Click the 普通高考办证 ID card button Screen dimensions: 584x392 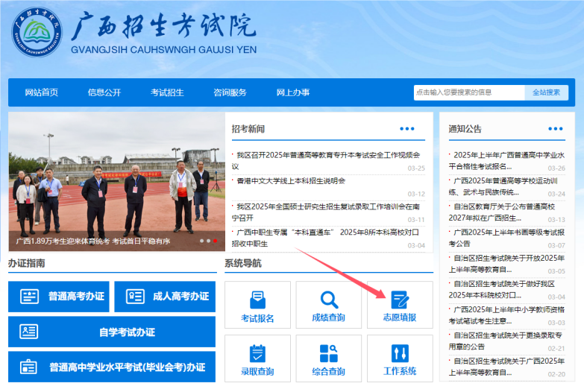[x=59, y=297]
